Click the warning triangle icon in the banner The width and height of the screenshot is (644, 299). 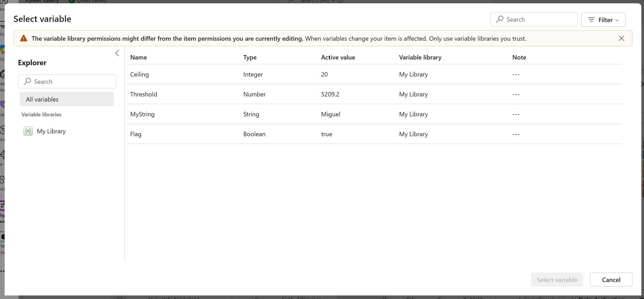pyautogui.click(x=23, y=38)
